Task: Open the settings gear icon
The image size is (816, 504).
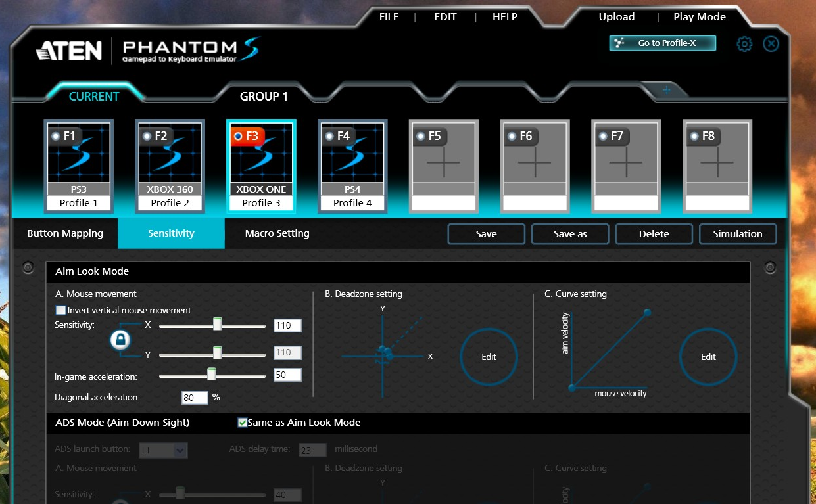Action: 744,44
